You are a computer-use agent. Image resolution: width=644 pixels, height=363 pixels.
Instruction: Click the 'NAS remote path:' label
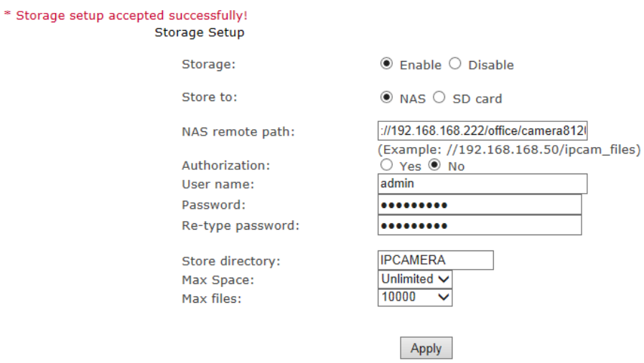point(238,132)
